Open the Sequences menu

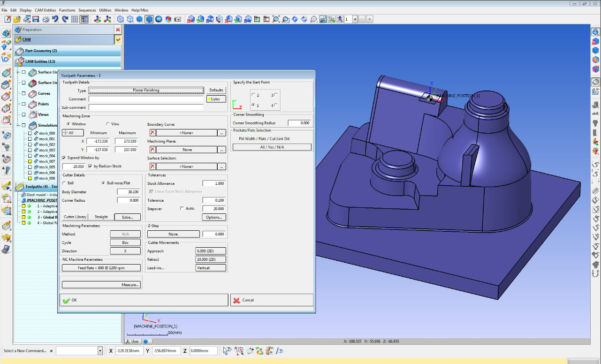coord(87,10)
